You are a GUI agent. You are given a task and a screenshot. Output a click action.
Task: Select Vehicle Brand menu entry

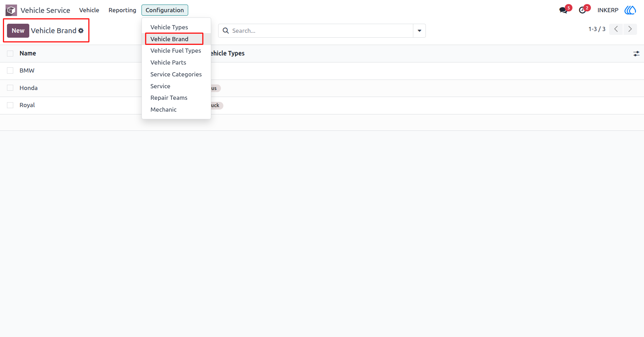pyautogui.click(x=176, y=39)
